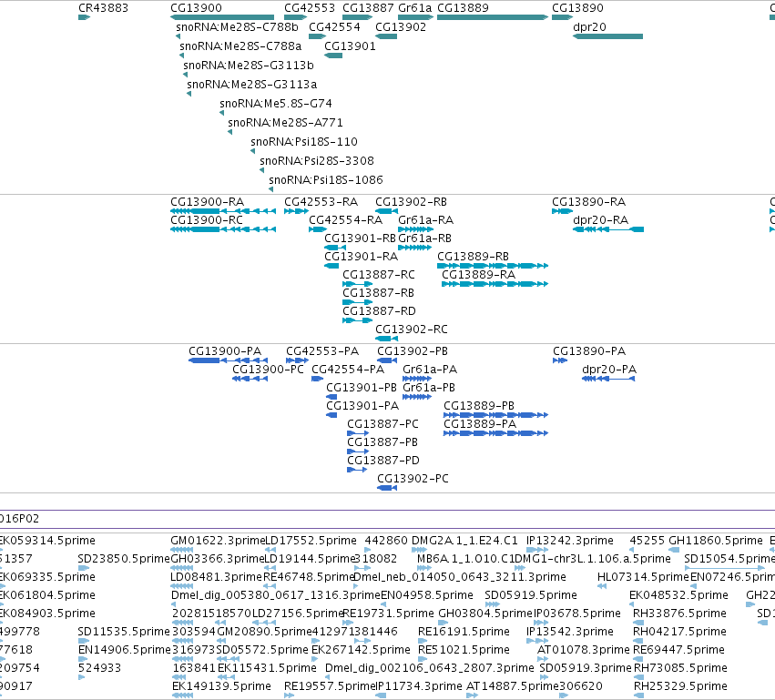Click the CG13900-RA transcript label
Image resolution: width=775 pixels, height=700 pixels.
pos(207,202)
